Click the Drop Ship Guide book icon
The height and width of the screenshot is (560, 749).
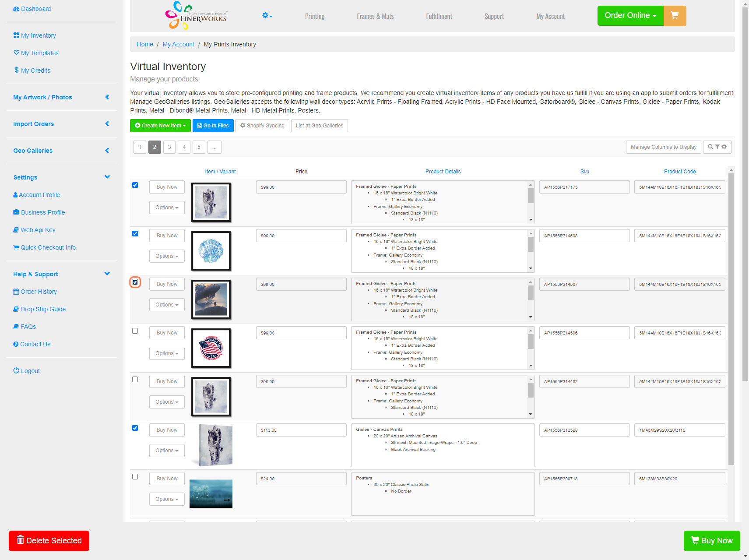tap(16, 309)
